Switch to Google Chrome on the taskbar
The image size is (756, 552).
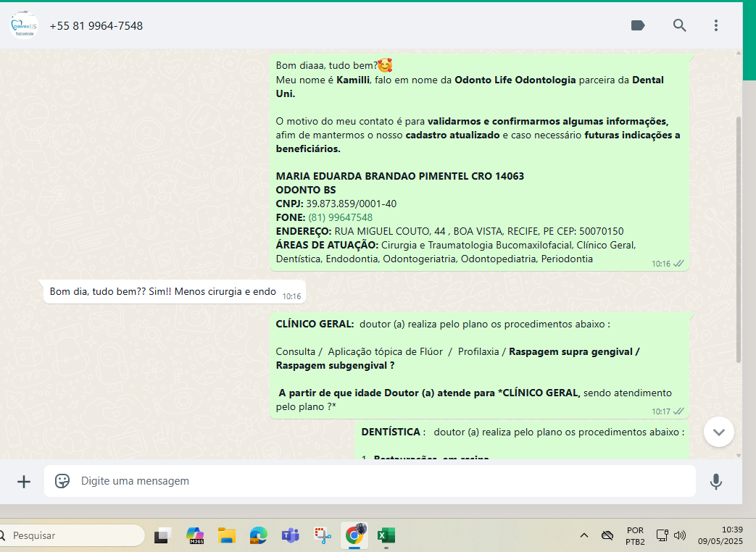click(x=354, y=535)
